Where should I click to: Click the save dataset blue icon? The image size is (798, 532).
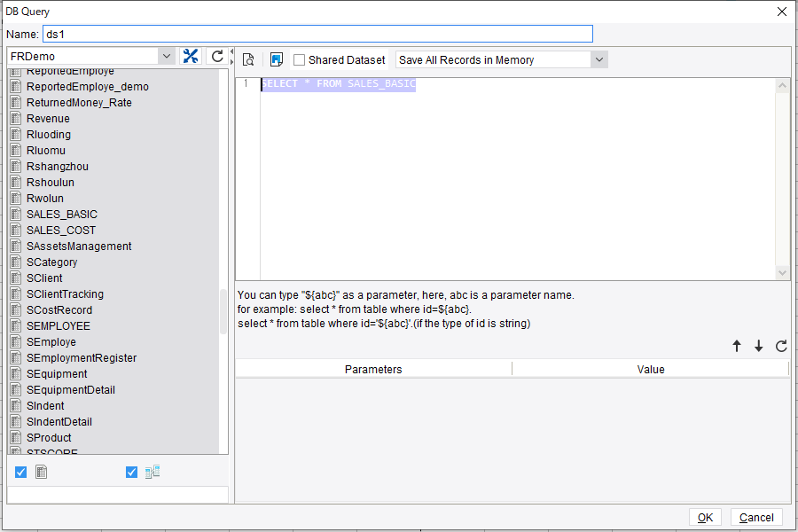[x=277, y=59]
